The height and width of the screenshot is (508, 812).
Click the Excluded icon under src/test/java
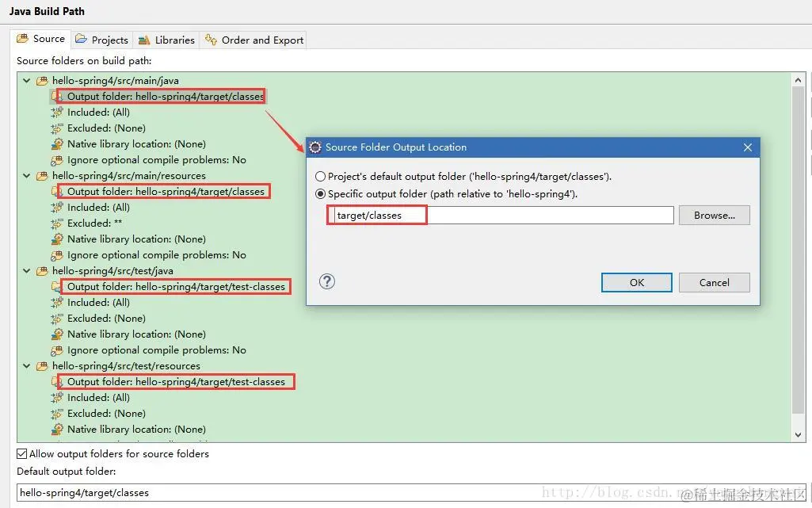click(57, 319)
